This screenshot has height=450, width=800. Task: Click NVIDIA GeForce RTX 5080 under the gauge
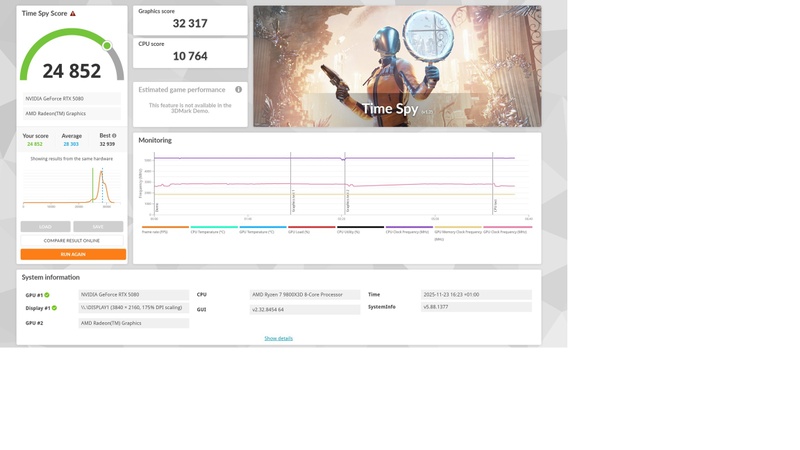click(x=72, y=98)
